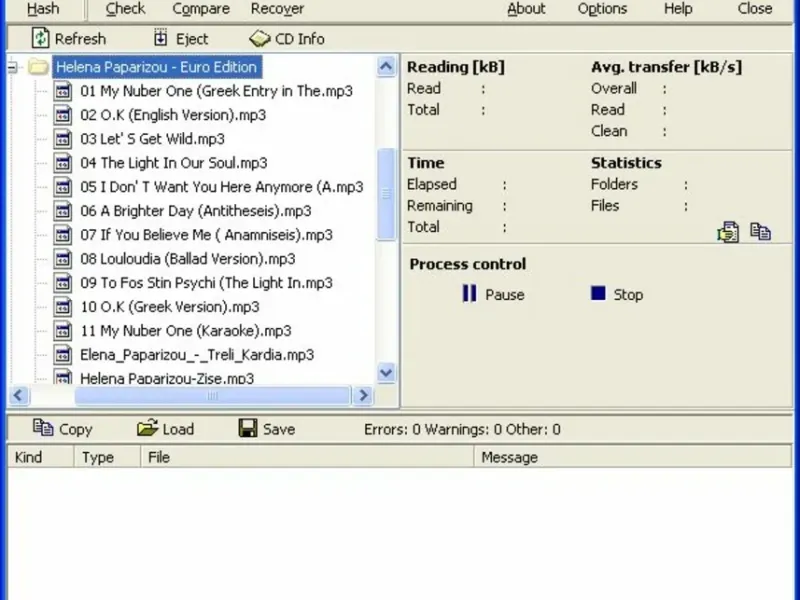The width and height of the screenshot is (800, 600).
Task: Select 07 If You Believe Me file
Action: coord(206,235)
